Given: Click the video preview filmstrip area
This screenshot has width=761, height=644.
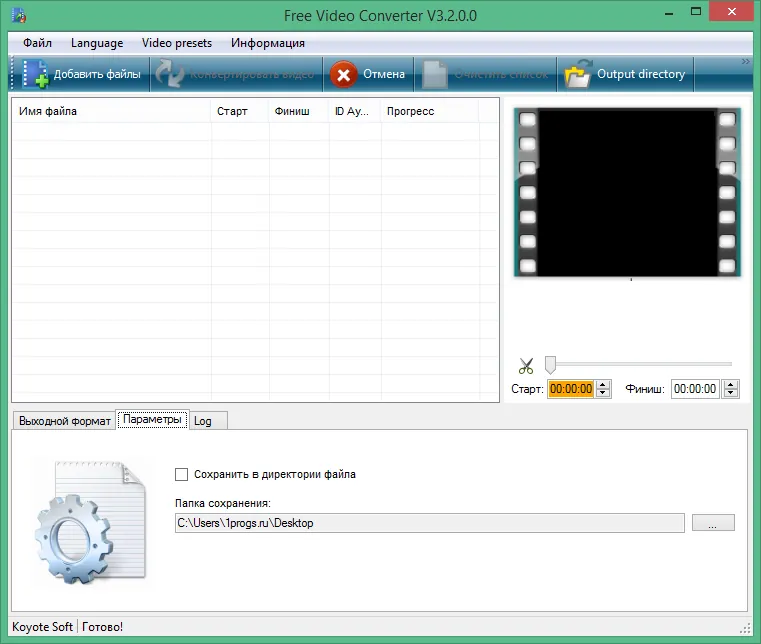Looking at the screenshot, I should (627, 193).
